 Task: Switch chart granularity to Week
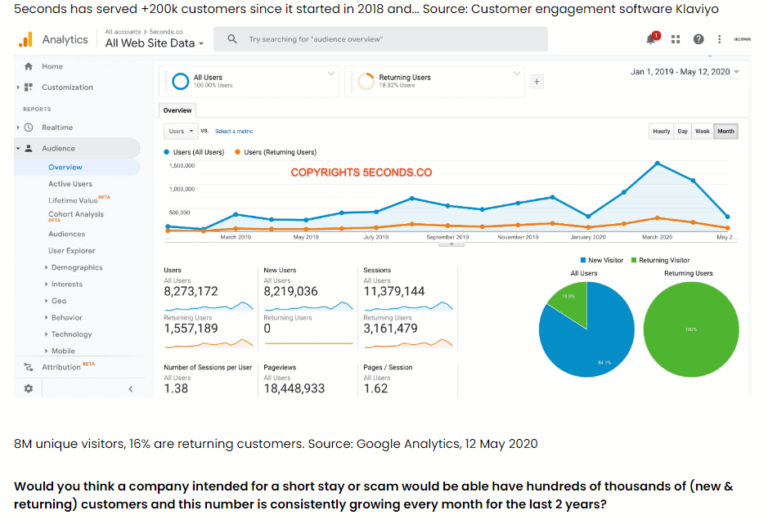tap(702, 131)
